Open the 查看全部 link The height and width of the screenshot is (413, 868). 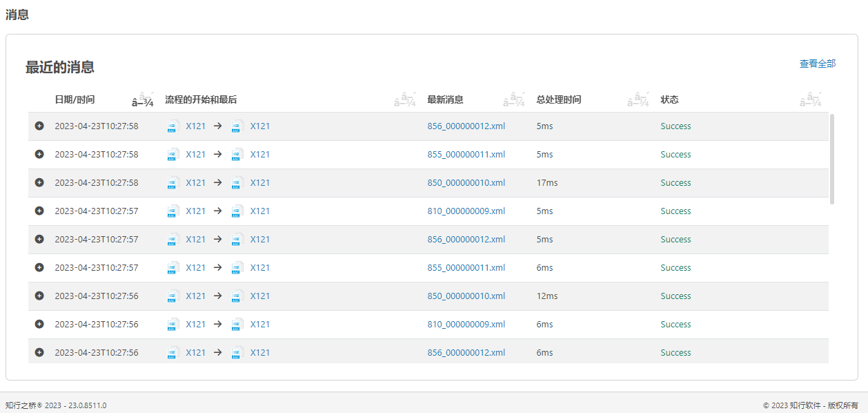point(818,64)
